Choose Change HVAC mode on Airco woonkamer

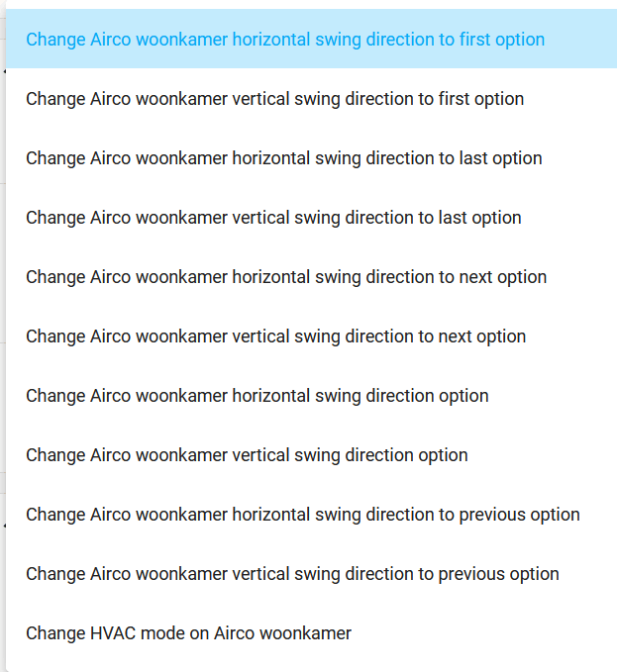pyautogui.click(x=311, y=633)
